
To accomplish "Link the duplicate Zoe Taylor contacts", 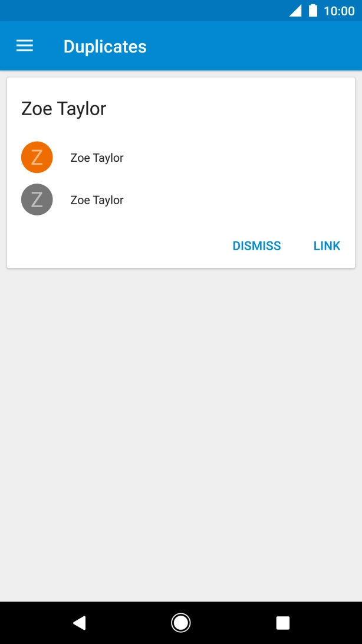I will (327, 246).
